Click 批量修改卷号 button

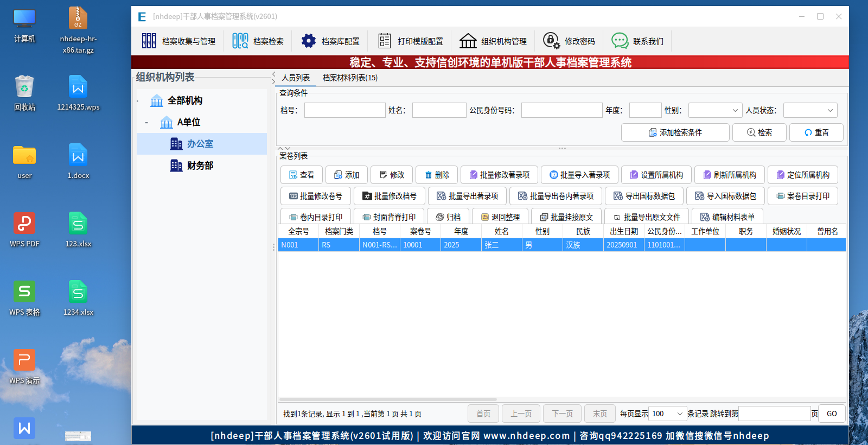pyautogui.click(x=316, y=196)
